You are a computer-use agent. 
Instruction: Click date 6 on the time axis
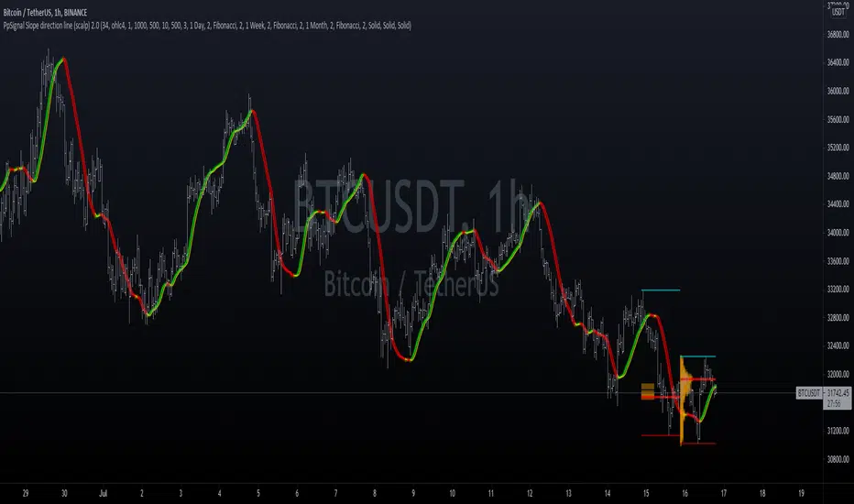point(297,494)
